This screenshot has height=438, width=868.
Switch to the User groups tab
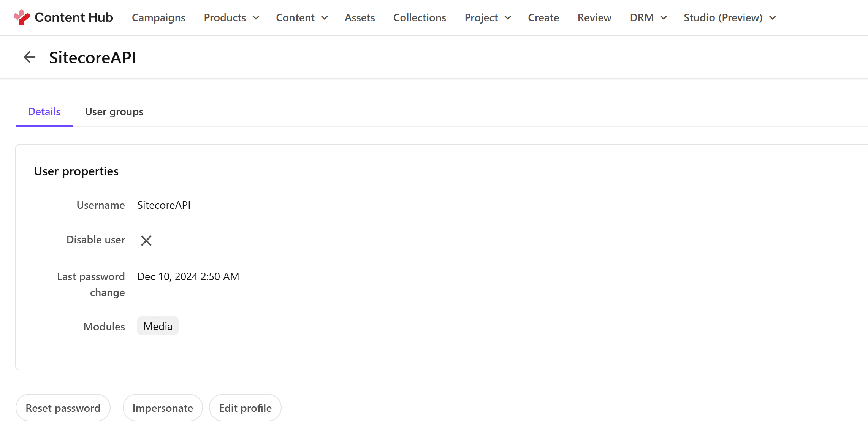(x=114, y=112)
